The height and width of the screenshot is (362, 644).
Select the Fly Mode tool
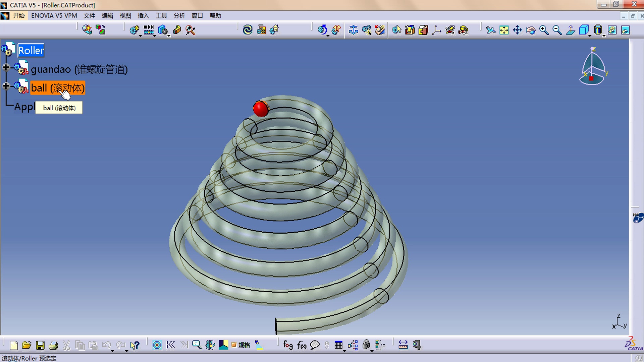[491, 30]
